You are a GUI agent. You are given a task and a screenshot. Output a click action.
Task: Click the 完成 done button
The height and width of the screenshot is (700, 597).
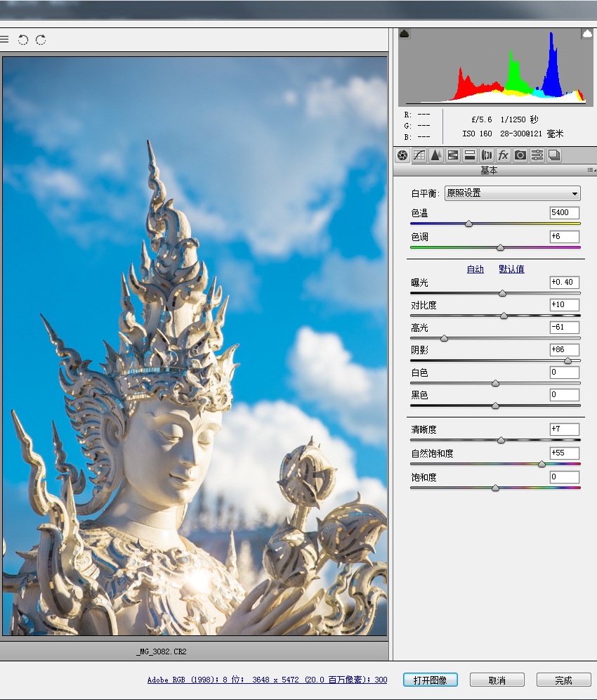click(563, 680)
